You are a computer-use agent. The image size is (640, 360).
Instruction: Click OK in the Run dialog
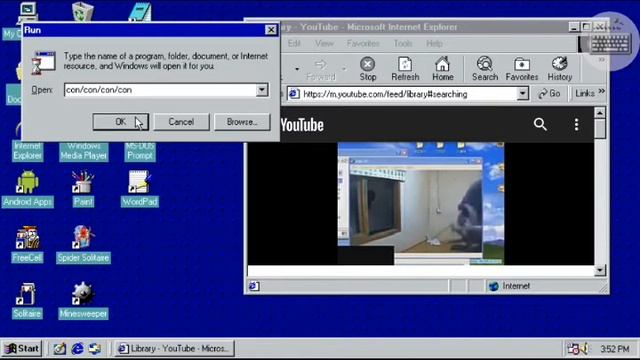[120, 122]
